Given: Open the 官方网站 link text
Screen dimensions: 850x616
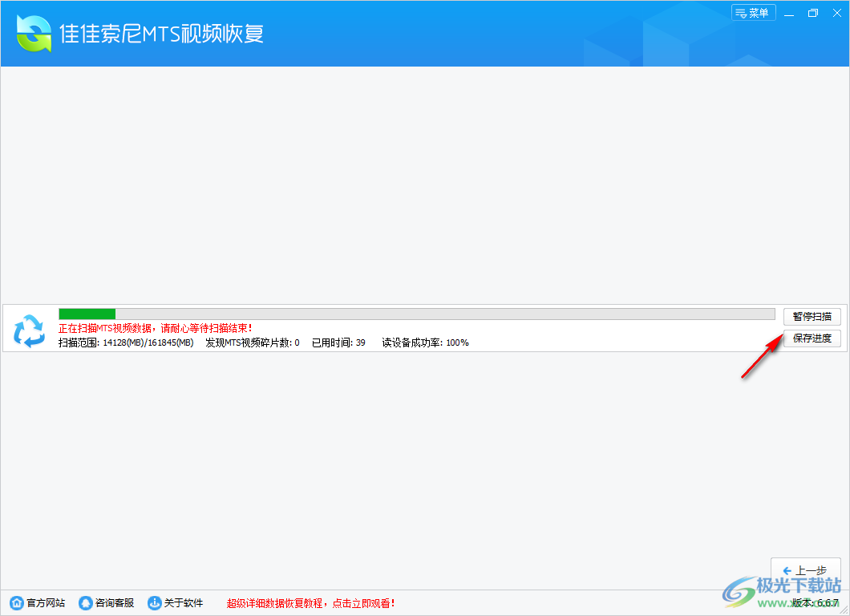Looking at the screenshot, I should tap(46, 603).
